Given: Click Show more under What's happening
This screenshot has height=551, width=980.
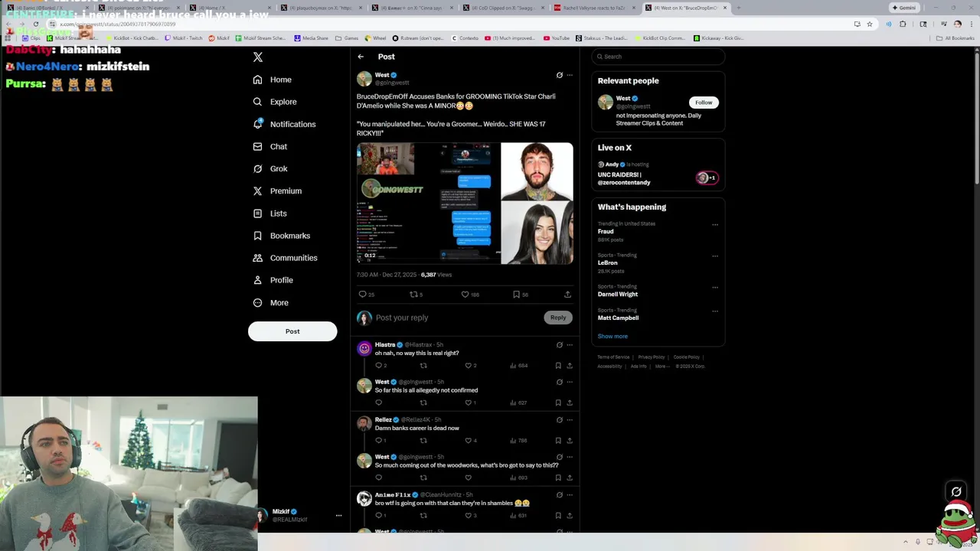Looking at the screenshot, I should tap(612, 336).
